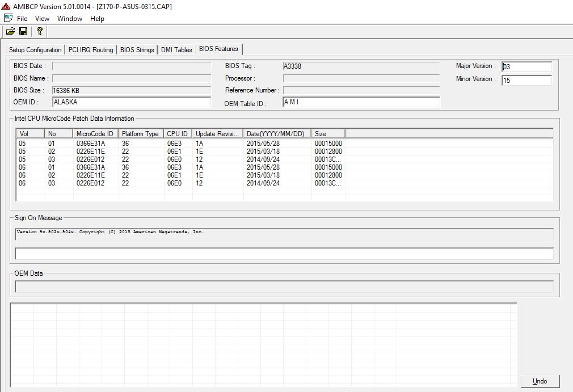Image resolution: width=573 pixels, height=392 pixels.
Task: Click the empty BIOS Name field
Action: (132, 78)
